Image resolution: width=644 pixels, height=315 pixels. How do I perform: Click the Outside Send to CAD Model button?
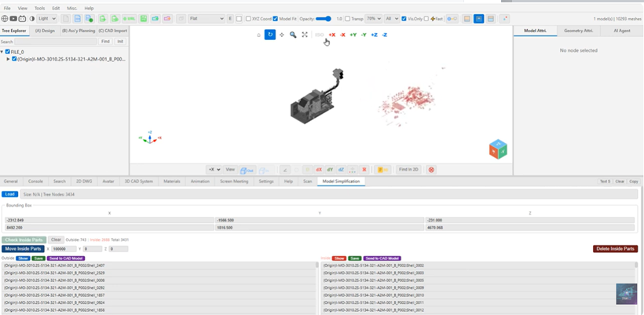click(66, 258)
